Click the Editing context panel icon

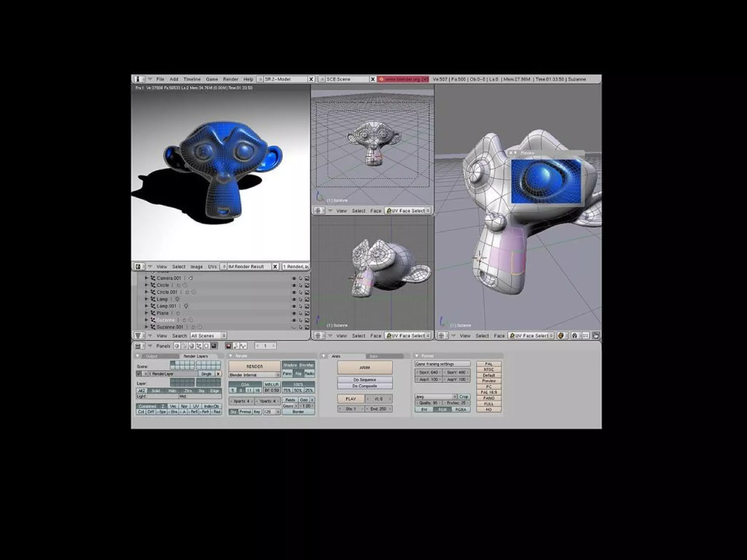[206, 346]
